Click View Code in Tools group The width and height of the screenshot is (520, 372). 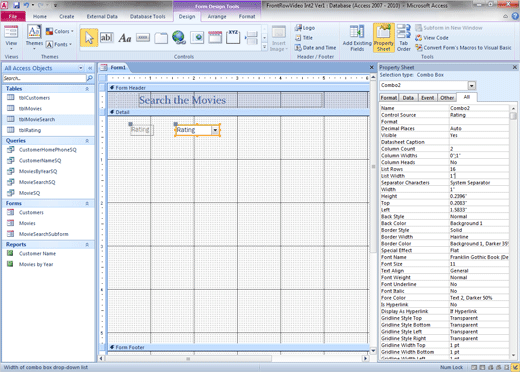point(432,38)
